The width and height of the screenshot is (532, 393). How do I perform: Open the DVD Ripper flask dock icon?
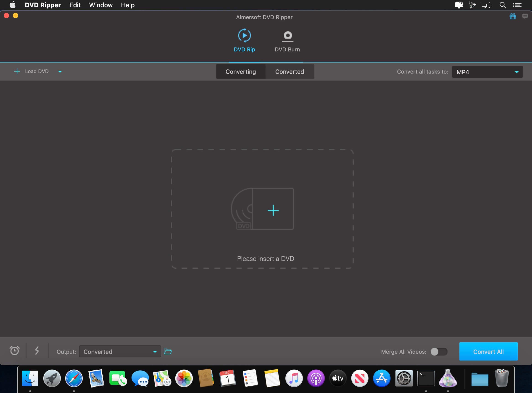(x=448, y=378)
